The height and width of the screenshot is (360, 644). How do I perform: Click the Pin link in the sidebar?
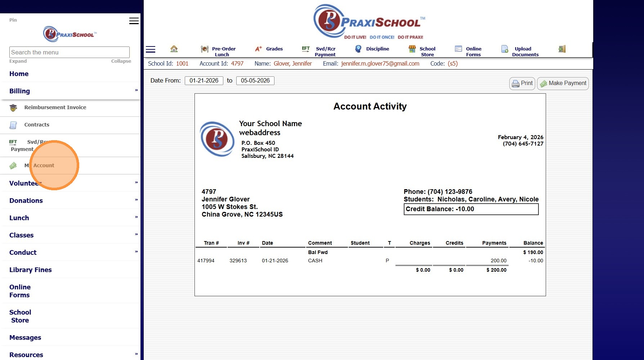13,20
